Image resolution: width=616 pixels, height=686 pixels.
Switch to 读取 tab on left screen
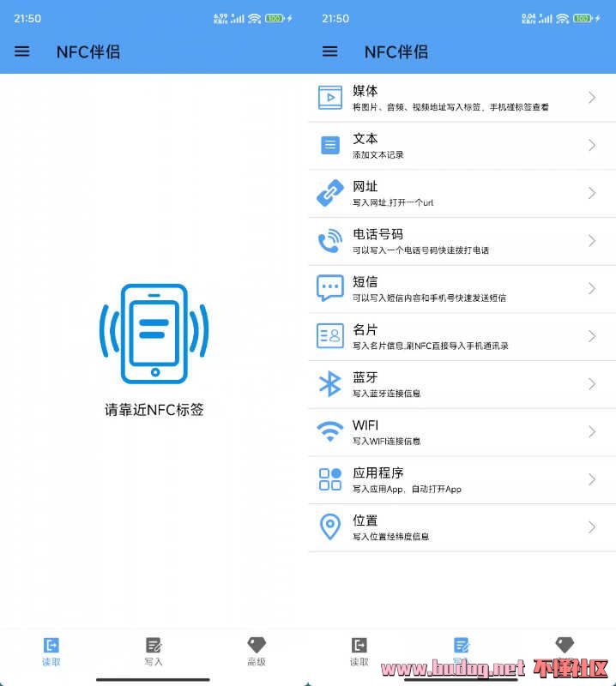point(51,652)
